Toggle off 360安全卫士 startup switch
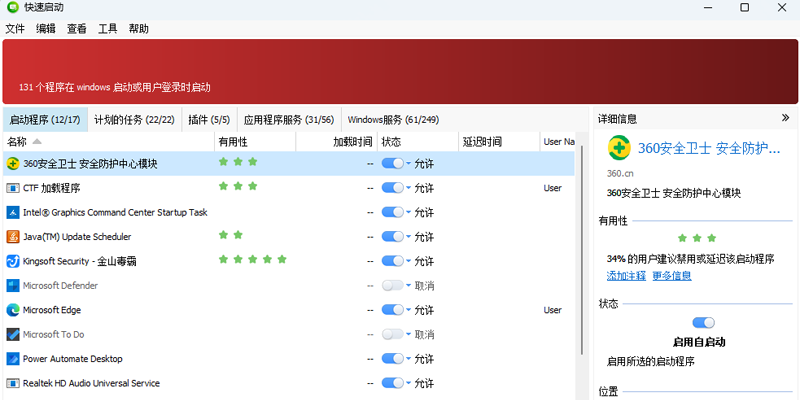Screen dimensions: 800x400 click(393, 163)
